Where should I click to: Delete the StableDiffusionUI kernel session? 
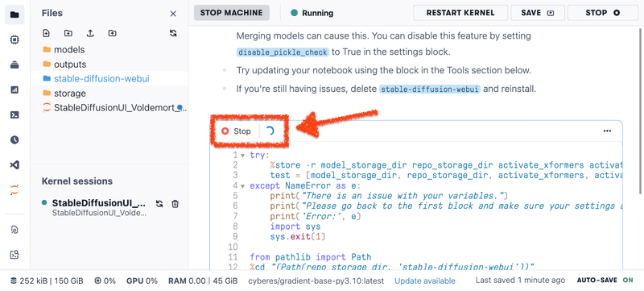(x=175, y=204)
